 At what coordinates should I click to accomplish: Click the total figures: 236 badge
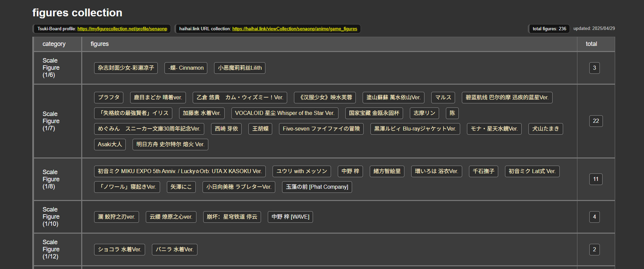549,29
